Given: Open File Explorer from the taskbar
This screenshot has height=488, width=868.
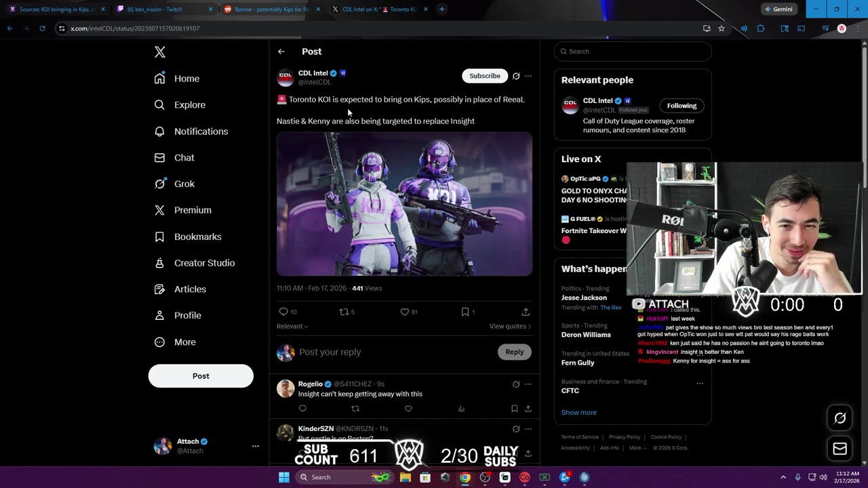Looking at the screenshot, I should coord(406,477).
